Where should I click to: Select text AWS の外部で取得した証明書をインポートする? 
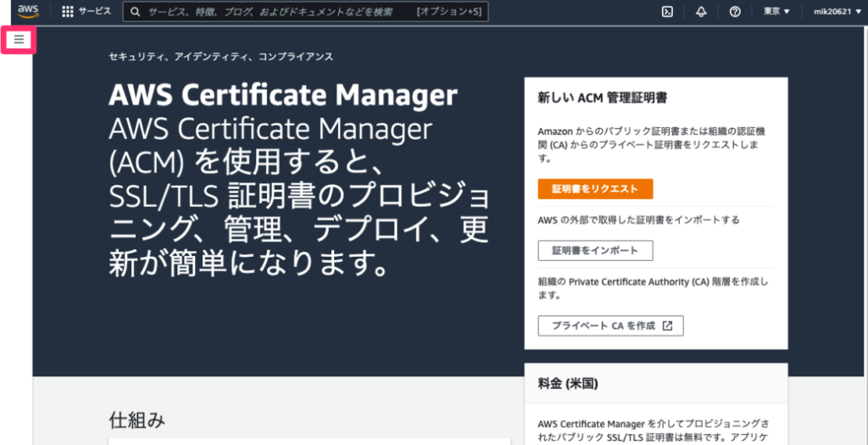tap(639, 220)
